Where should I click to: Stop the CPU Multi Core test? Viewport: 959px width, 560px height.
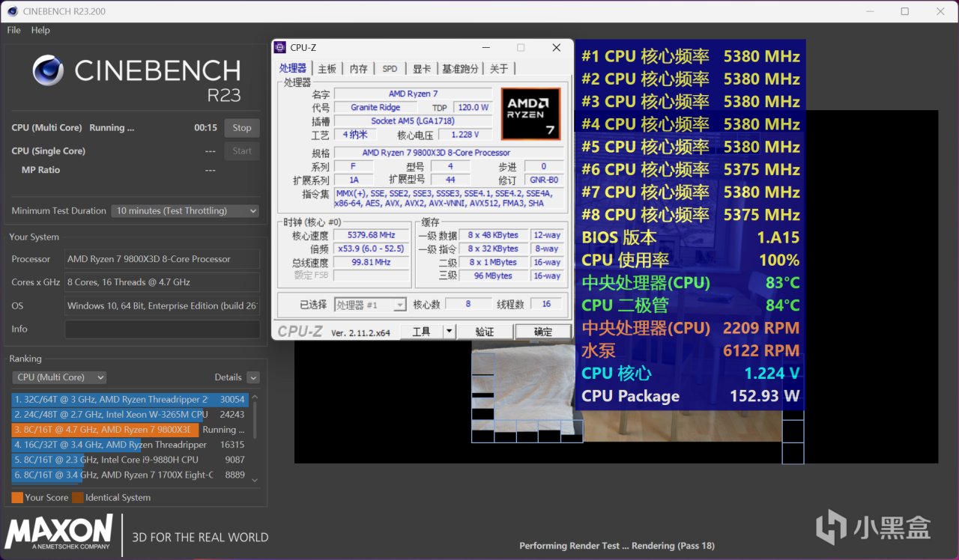pos(242,128)
